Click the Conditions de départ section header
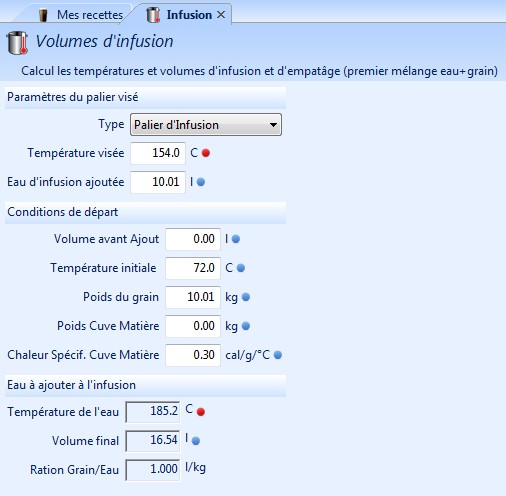506x496 pixels. [x=145, y=212]
